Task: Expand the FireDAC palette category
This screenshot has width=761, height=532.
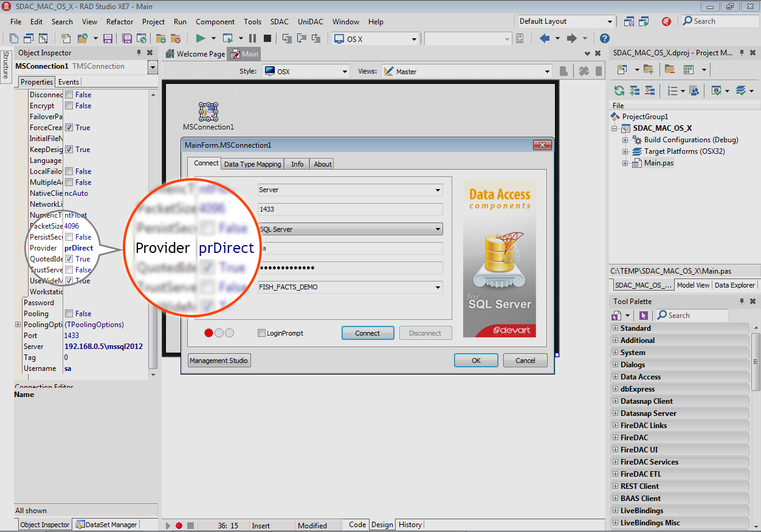Action: [x=616, y=438]
